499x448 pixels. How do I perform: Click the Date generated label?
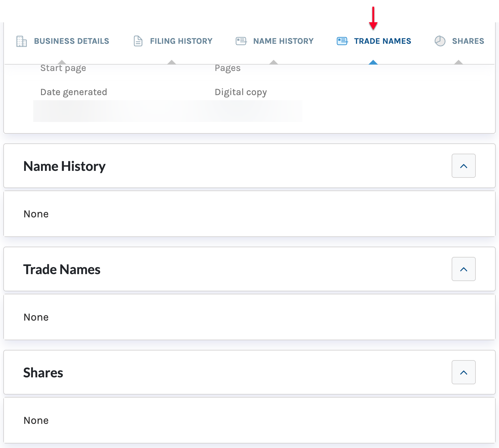tap(74, 92)
